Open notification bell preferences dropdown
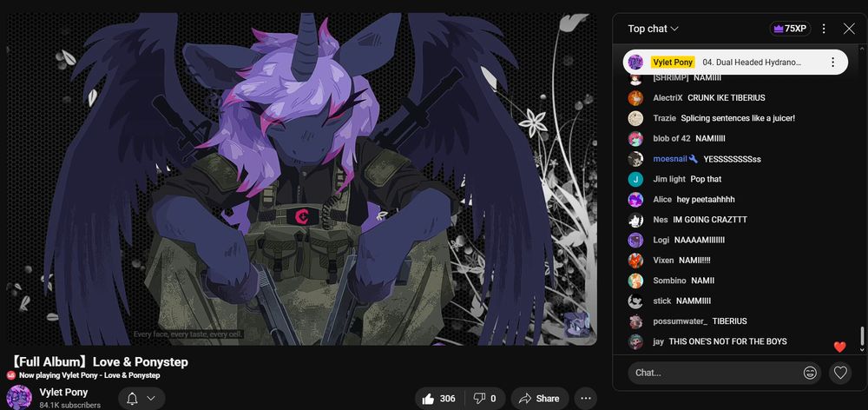The width and height of the screenshot is (868, 410). pyautogui.click(x=141, y=399)
